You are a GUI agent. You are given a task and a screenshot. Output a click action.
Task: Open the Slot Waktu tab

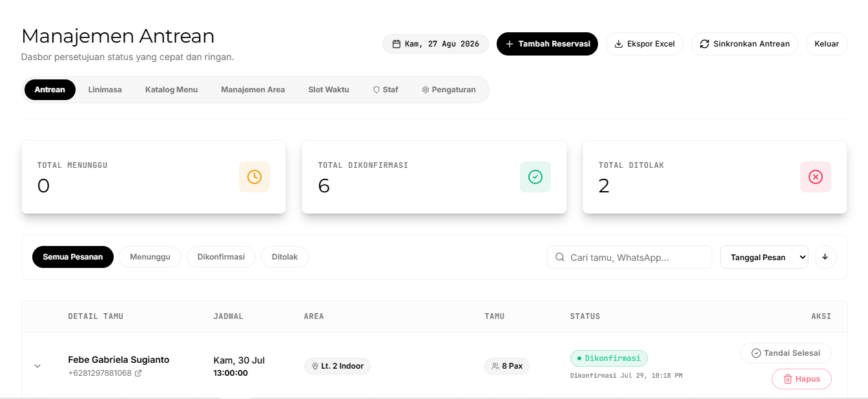tap(329, 90)
